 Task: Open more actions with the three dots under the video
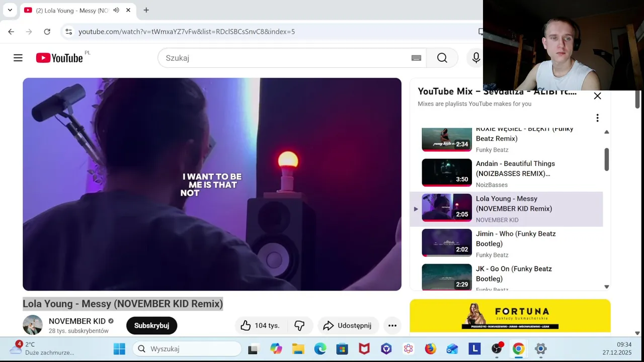tap(392, 325)
